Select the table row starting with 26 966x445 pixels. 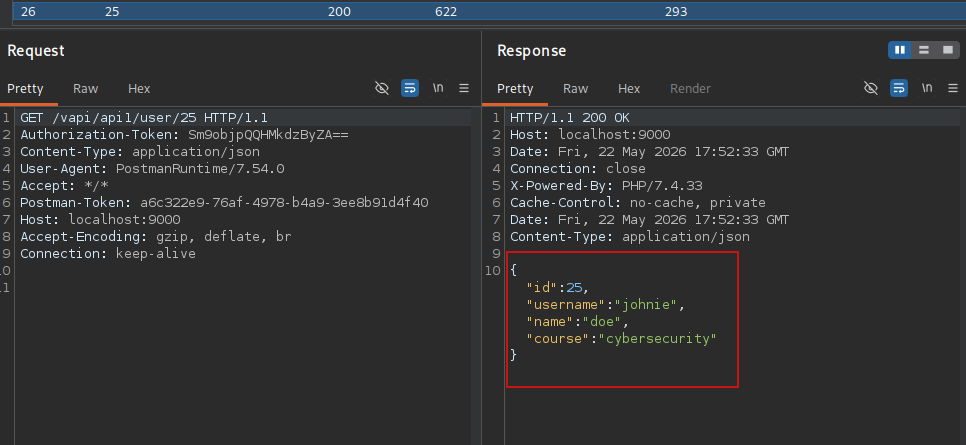tap(489, 12)
